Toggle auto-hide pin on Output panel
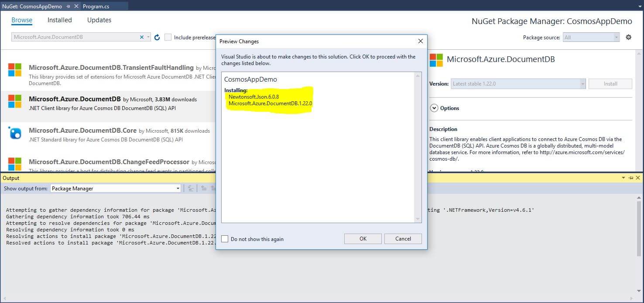Image resolution: width=644 pixels, height=303 pixels. [631, 178]
